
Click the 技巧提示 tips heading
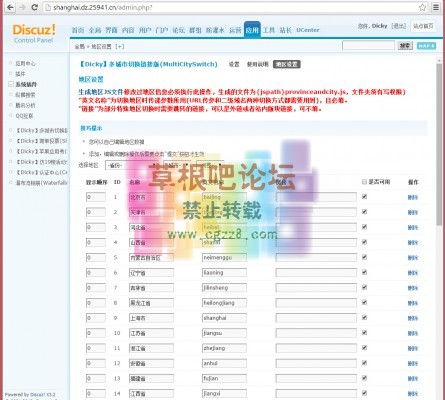coord(91,128)
